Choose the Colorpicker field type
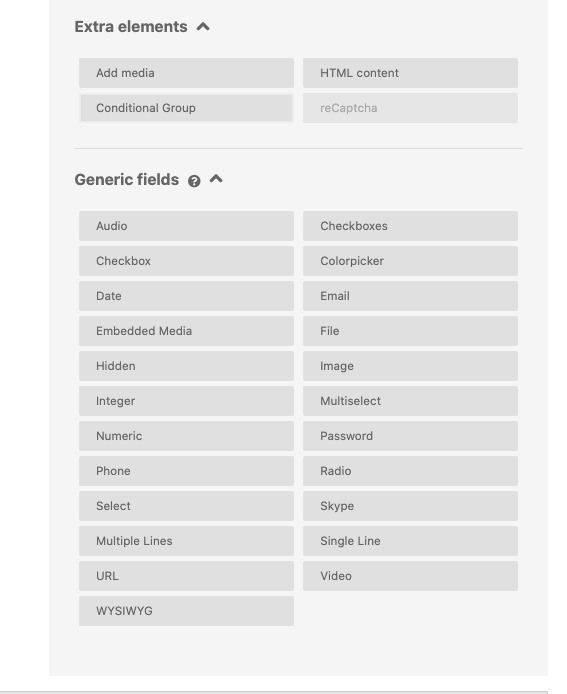The width and height of the screenshot is (567, 694). (x=410, y=261)
